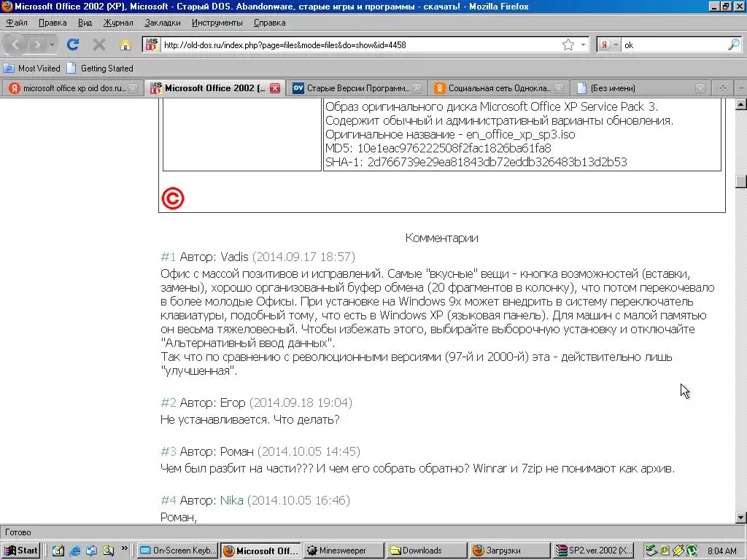Viewport: 747px width, 560px height.
Task: Open the Windows Start menu
Action: tap(21, 551)
